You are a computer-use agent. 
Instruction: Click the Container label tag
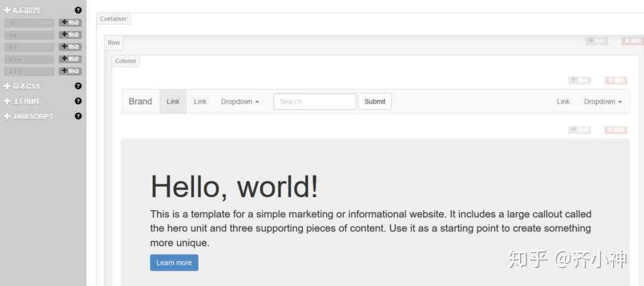[x=114, y=19]
